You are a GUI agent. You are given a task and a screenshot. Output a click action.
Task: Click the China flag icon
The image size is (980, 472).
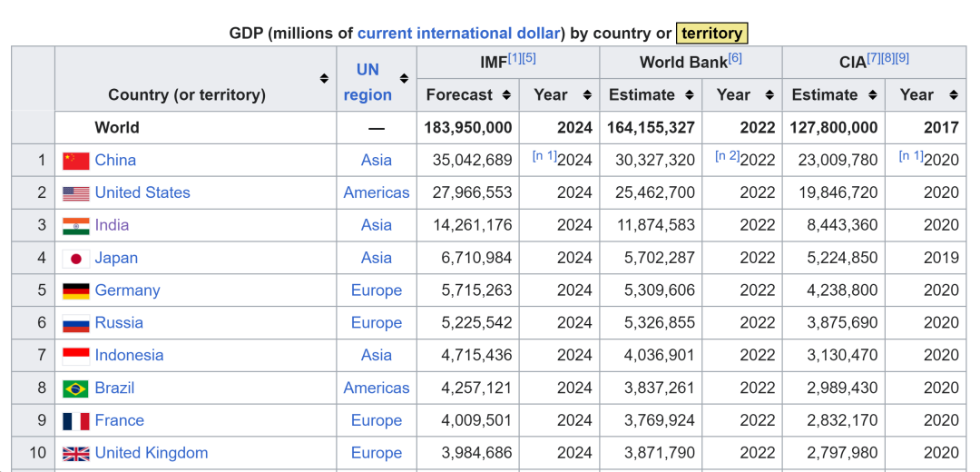tap(76, 161)
